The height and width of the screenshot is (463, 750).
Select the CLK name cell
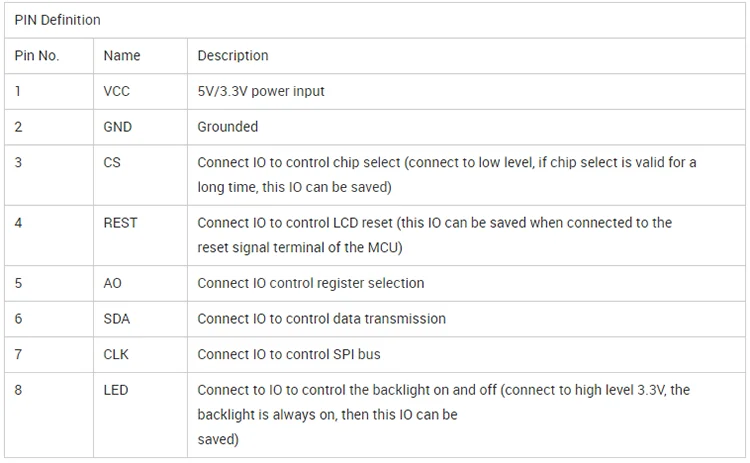click(117, 354)
